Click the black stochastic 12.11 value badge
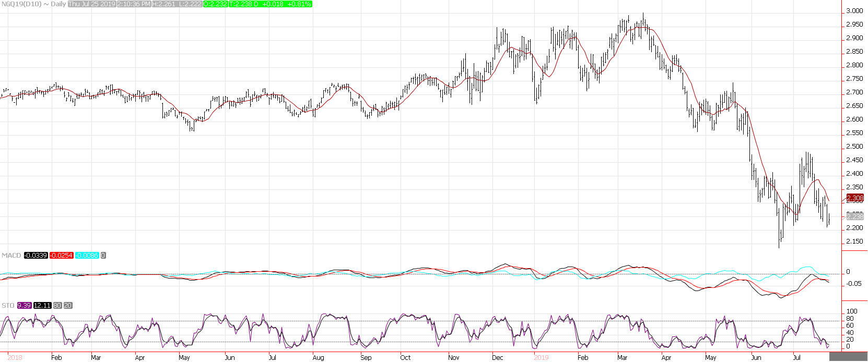This screenshot has height=362, width=868. 42,306
